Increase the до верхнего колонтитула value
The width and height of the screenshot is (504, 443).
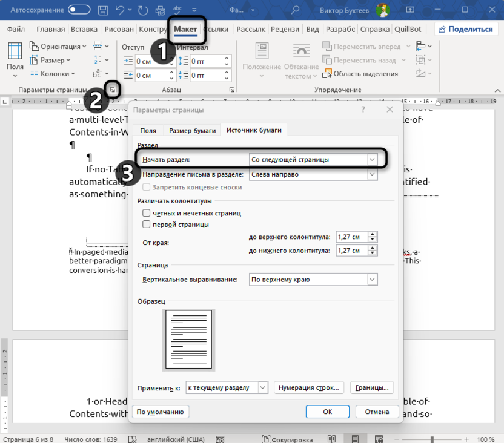tap(373, 234)
